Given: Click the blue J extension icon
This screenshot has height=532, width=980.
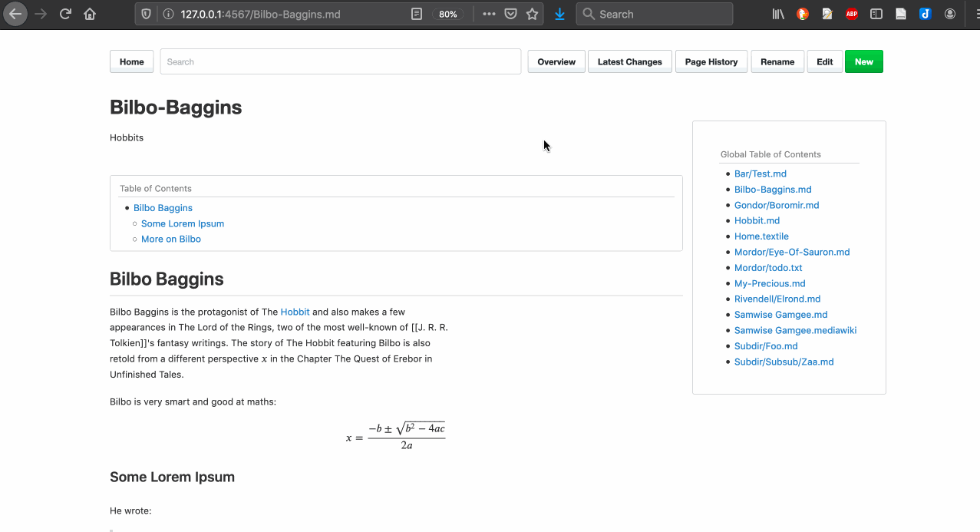Looking at the screenshot, I should 926,14.
